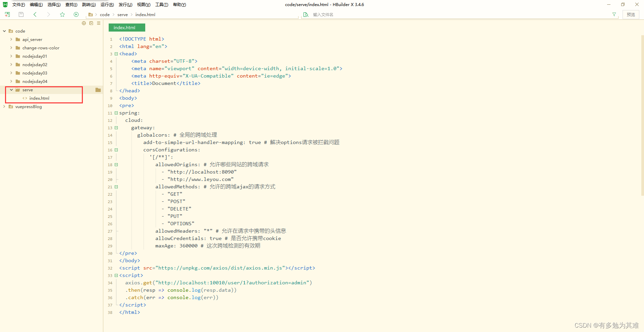Expand the nodejsday03 folder

point(11,73)
